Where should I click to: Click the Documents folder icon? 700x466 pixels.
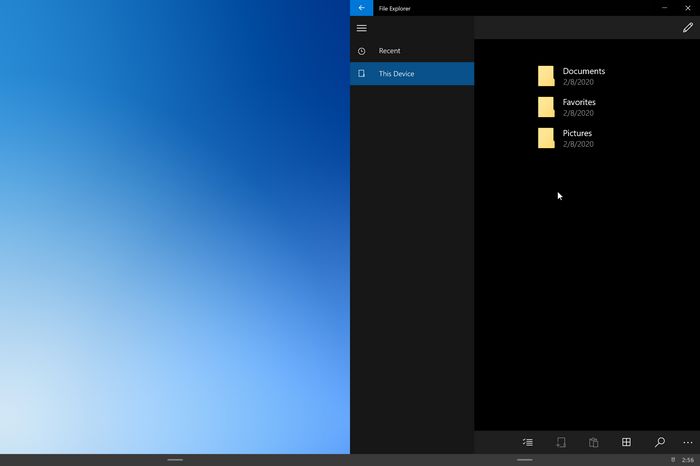click(x=546, y=76)
